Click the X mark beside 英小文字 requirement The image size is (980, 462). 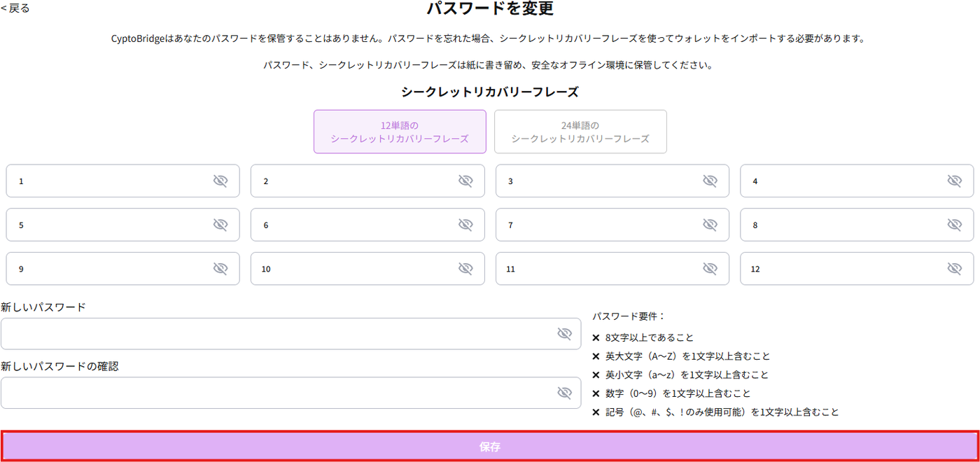click(596, 375)
